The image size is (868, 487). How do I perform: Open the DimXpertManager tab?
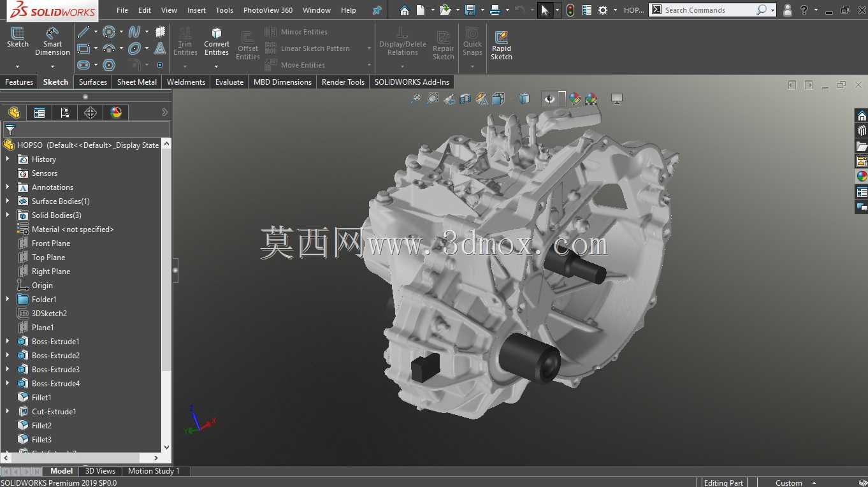click(90, 113)
